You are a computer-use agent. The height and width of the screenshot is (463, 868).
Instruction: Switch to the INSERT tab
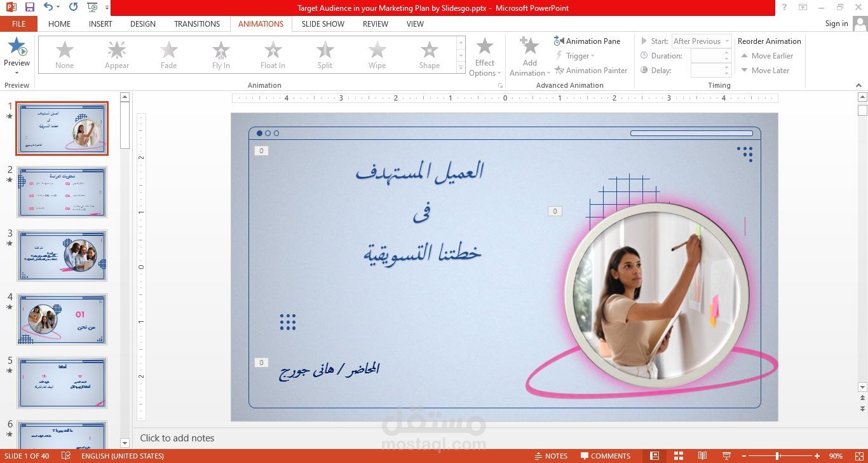pos(100,24)
